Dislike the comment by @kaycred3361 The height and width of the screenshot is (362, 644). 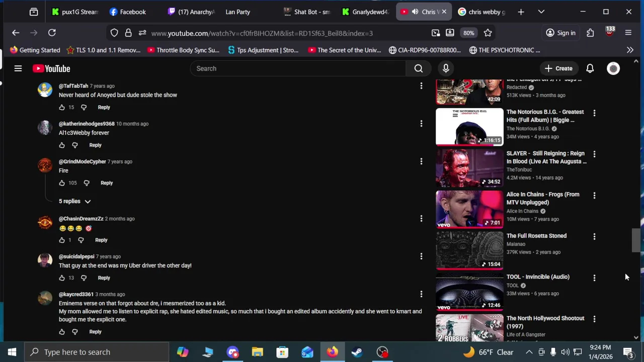pos(75,332)
